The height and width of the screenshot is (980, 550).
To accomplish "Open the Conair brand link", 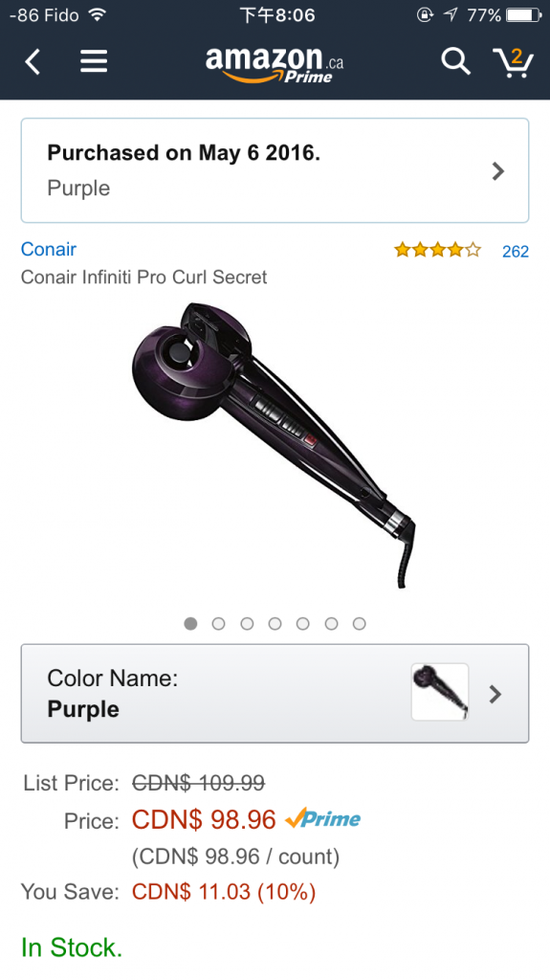I will 49,249.
